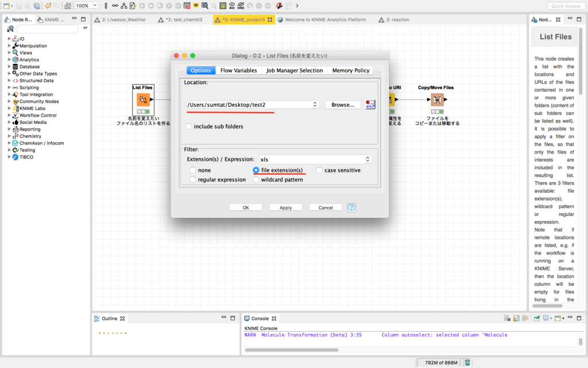588x368 pixels.
Task: Open the 3: reaction editor tab
Action: tap(394, 20)
